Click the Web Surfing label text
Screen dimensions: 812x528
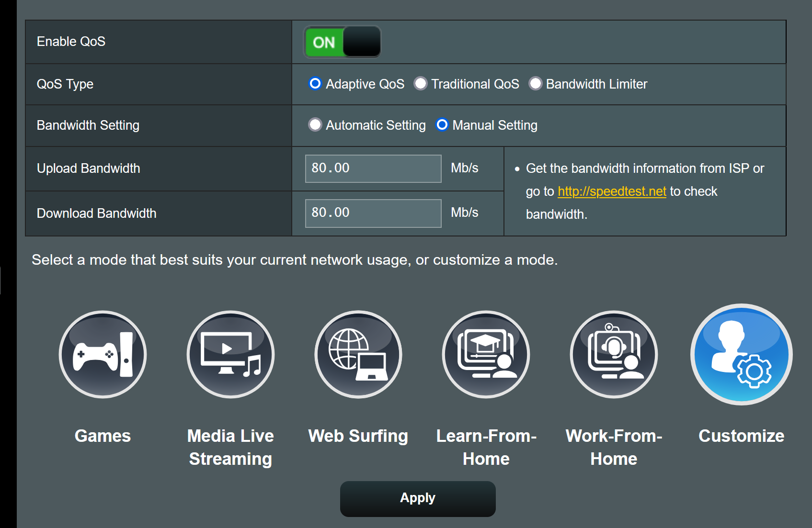[x=358, y=436]
